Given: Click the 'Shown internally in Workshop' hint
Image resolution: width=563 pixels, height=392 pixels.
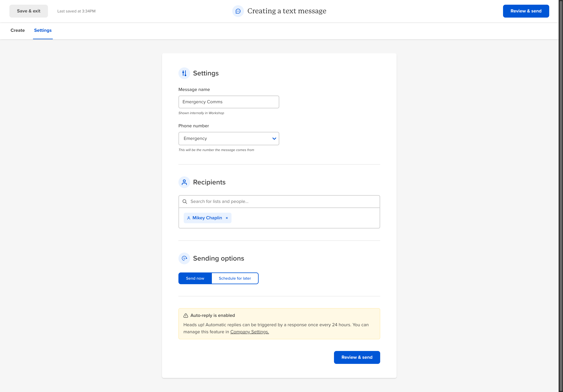Looking at the screenshot, I should (x=201, y=113).
